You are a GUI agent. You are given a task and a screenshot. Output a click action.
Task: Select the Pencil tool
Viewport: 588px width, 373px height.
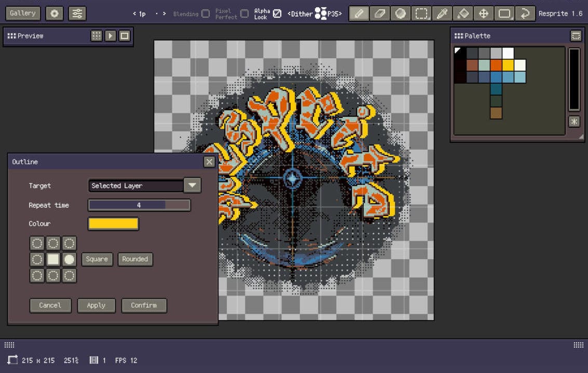(359, 14)
